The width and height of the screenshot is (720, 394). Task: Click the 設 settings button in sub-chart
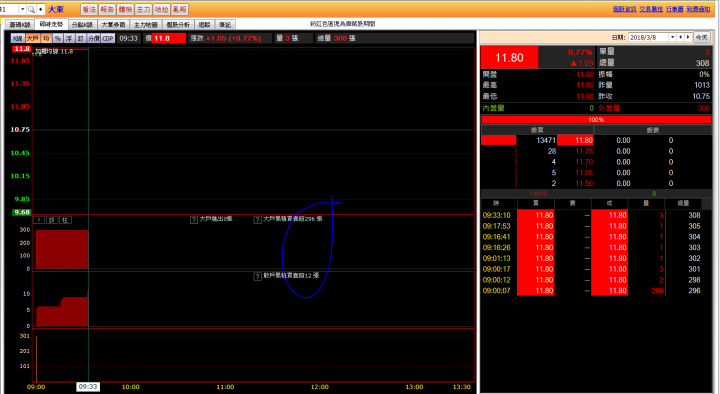point(52,220)
